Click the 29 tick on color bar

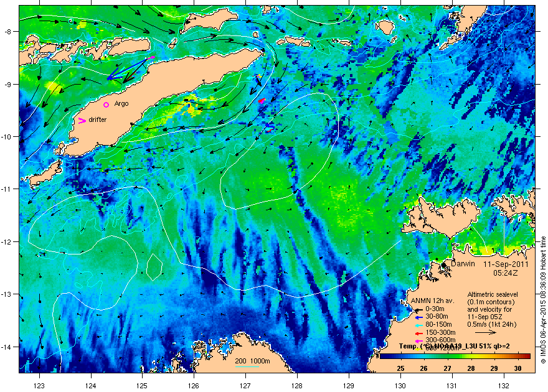coord(494,368)
